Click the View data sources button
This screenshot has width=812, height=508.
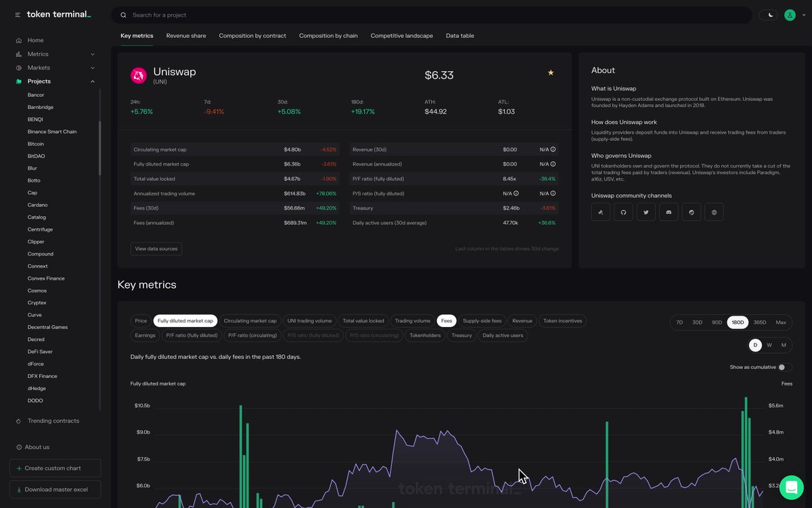156,248
